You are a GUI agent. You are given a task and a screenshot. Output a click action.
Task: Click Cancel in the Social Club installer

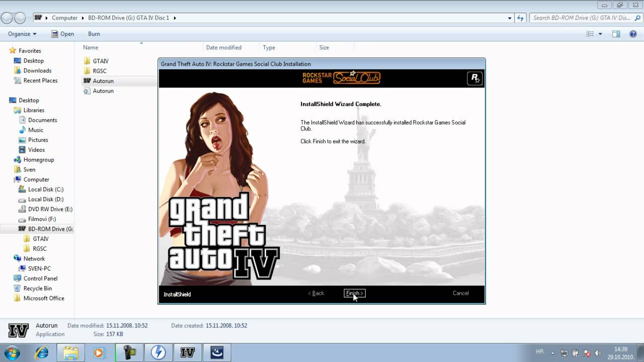click(x=460, y=293)
